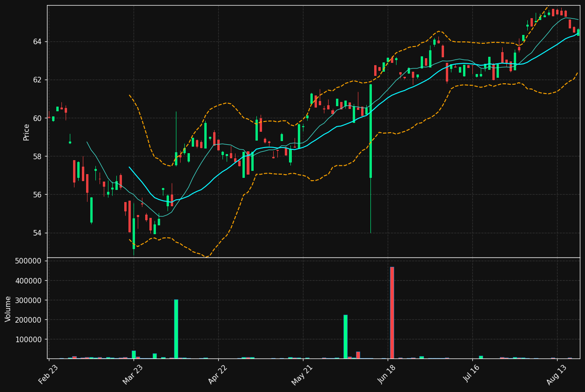Click the tallest red volume bar near Jun 18
Screen dimensions: 585x392
tap(392, 312)
